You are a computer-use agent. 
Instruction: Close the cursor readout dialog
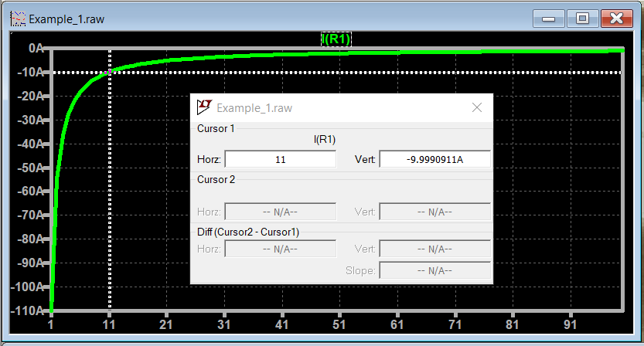pos(477,107)
